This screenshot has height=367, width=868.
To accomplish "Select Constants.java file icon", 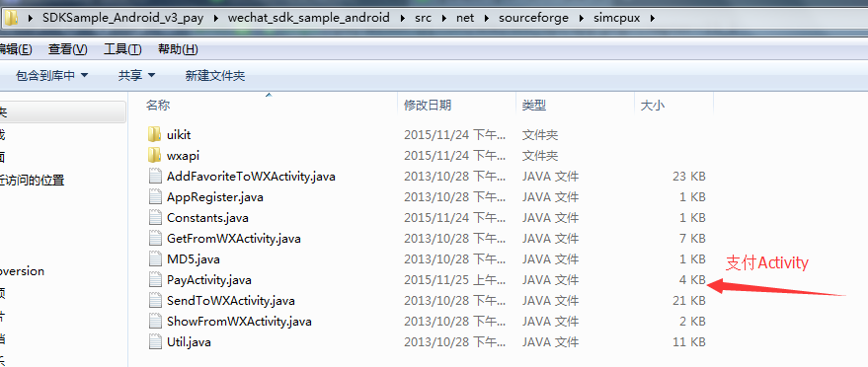I will coord(155,218).
